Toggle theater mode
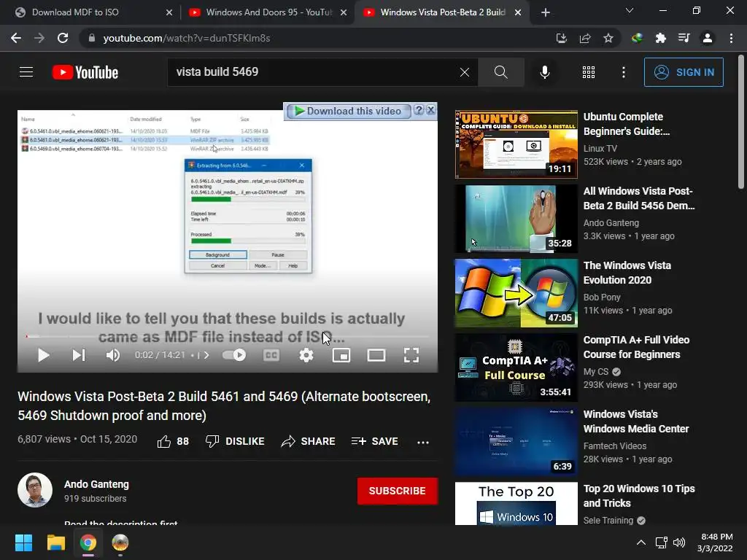747x560 pixels. tap(376, 355)
